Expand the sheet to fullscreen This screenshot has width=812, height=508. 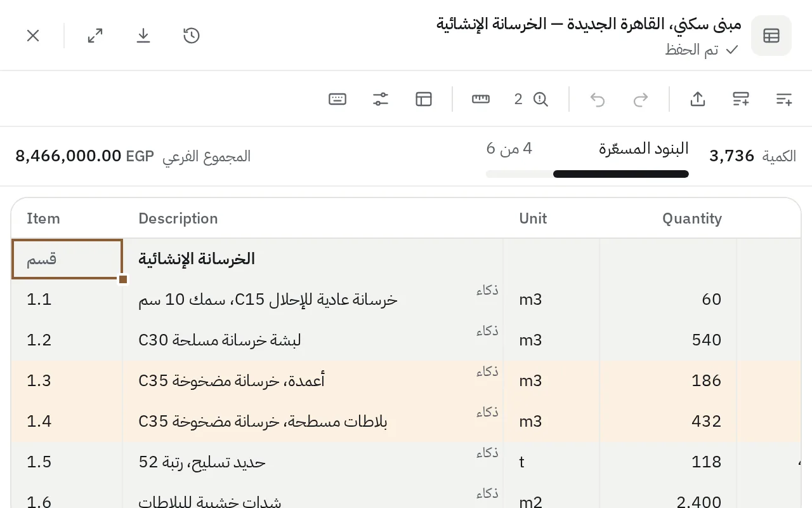(95, 36)
